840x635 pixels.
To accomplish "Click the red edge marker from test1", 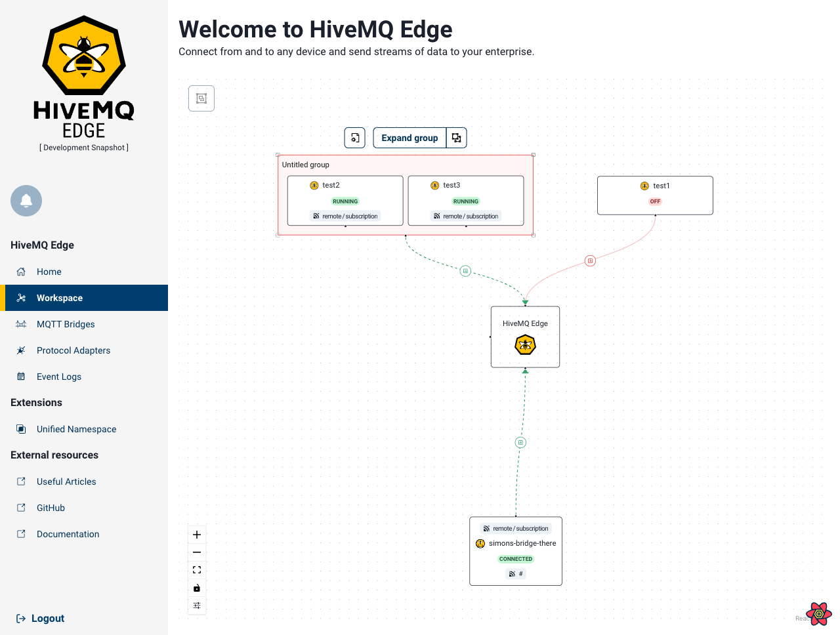I will [590, 261].
